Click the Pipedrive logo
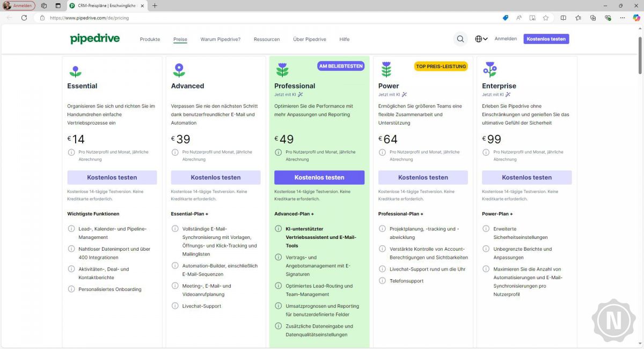Image resolution: width=644 pixels, height=349 pixels. (x=95, y=39)
